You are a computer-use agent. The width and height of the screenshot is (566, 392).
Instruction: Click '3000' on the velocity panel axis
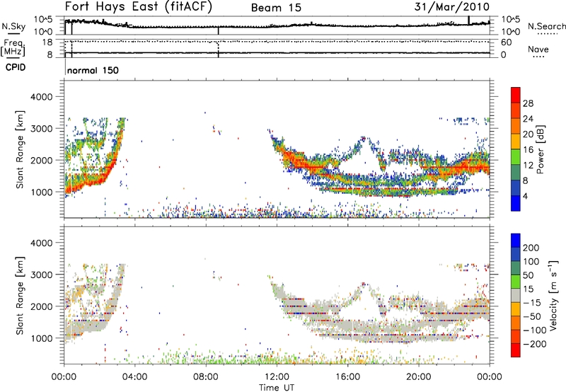point(42,275)
